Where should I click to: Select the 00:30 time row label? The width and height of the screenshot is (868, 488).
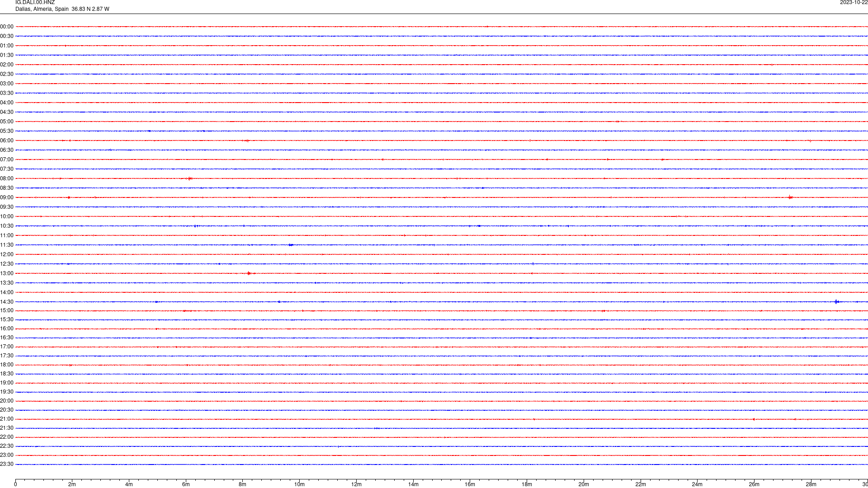[7, 36]
